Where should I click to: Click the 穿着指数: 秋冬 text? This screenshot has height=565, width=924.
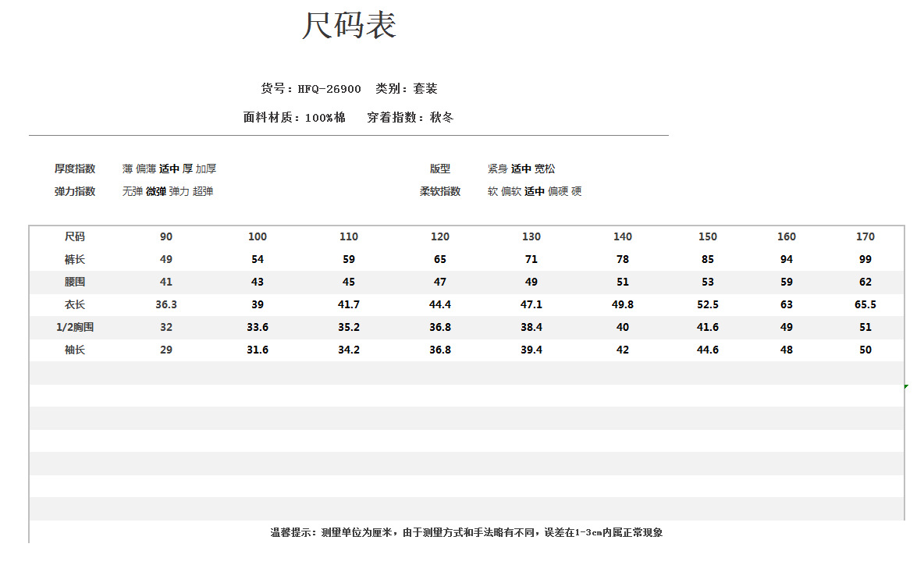tap(410, 117)
